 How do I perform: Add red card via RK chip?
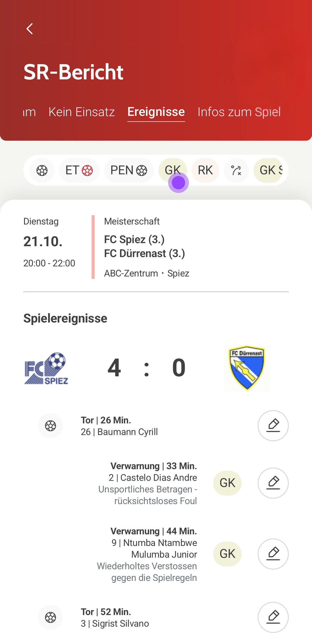[205, 170]
